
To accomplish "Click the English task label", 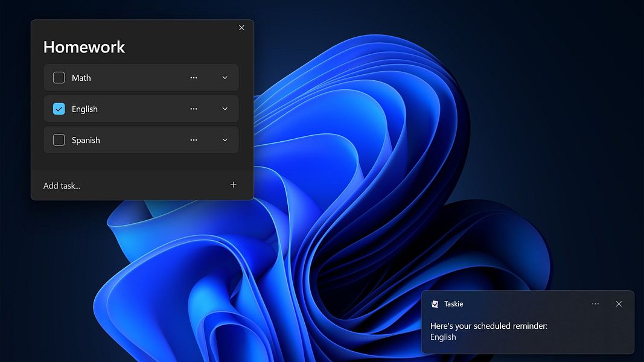I will [x=84, y=109].
